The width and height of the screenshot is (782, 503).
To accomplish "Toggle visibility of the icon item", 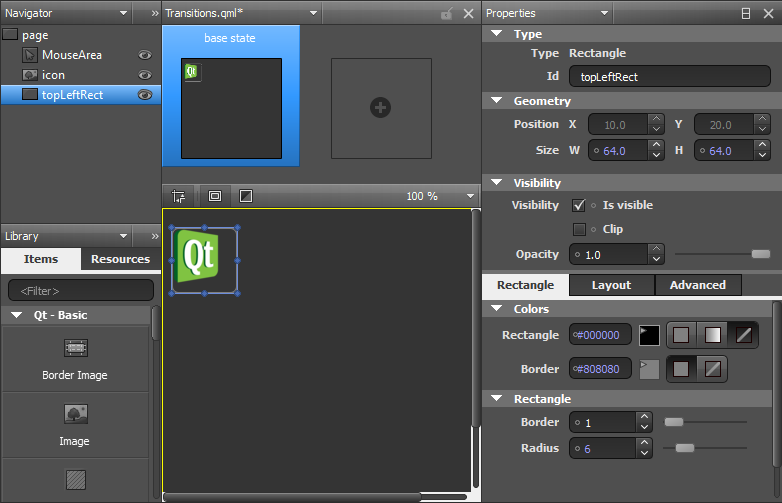I will (x=144, y=75).
